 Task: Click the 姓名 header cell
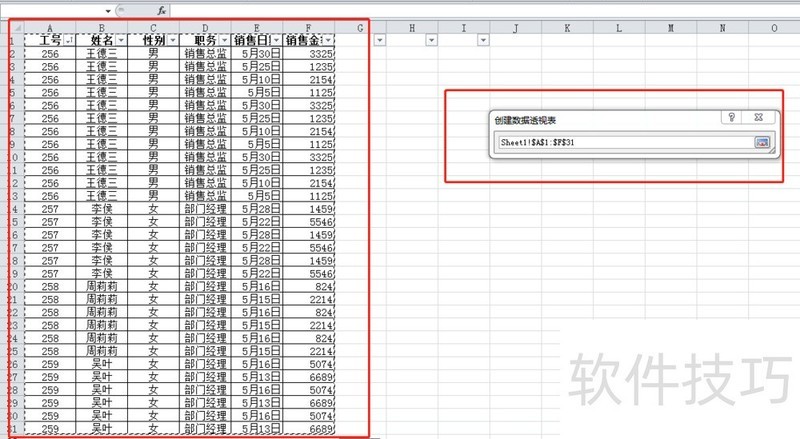(x=102, y=40)
